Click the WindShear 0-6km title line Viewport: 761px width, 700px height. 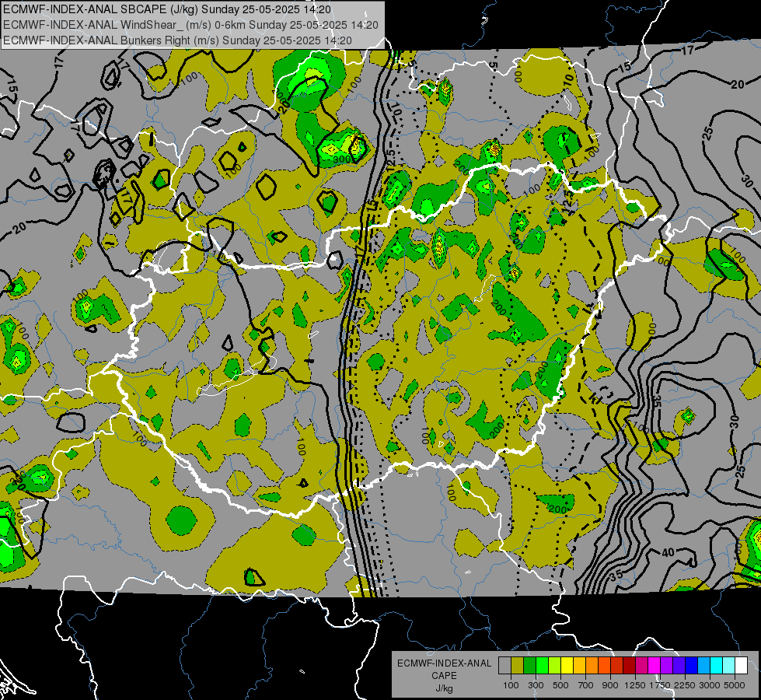click(190, 25)
